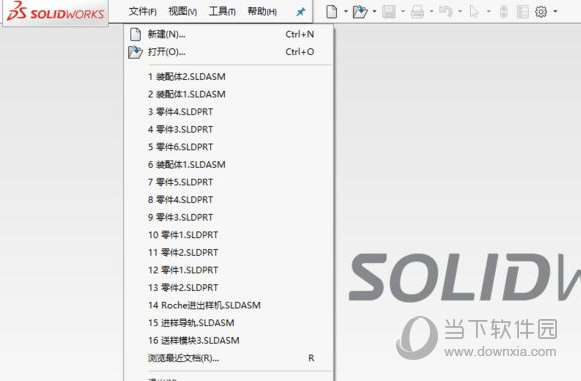Screen dimensions: 581x381
Task: Expand dropdown arrow beside Save icon
Action: pyautogui.click(x=403, y=11)
